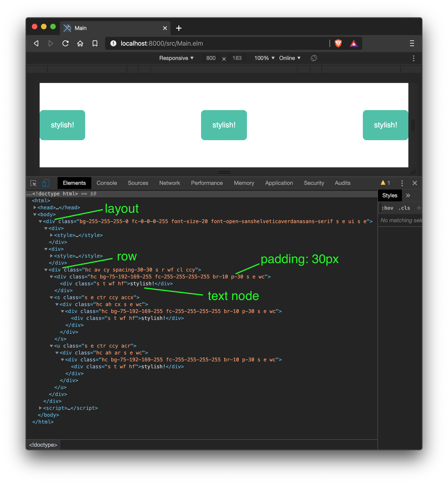Select the Styles pane tab
448x484 pixels.
(x=389, y=195)
